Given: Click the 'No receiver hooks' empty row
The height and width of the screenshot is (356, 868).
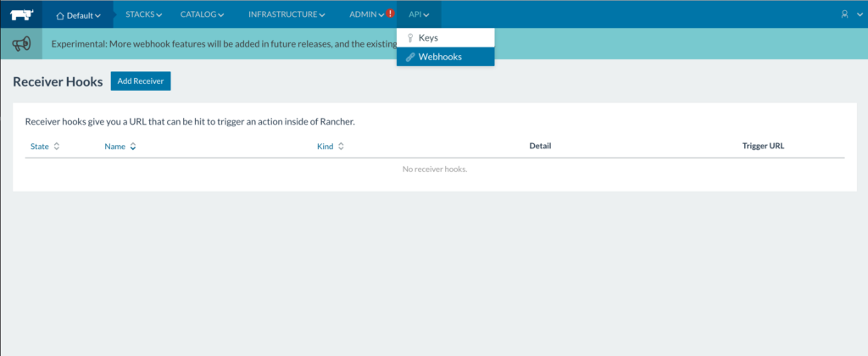Looking at the screenshot, I should pos(435,170).
